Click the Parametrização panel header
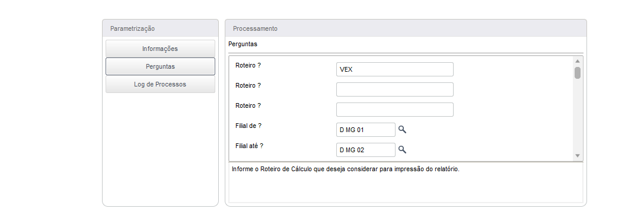This screenshot has height=218, width=644. click(160, 29)
